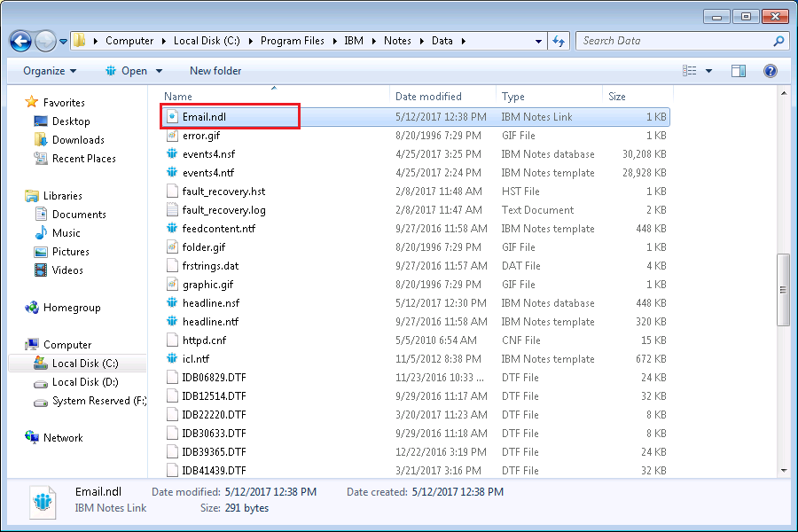
Task: Click the Back navigation arrow
Action: tap(21, 41)
